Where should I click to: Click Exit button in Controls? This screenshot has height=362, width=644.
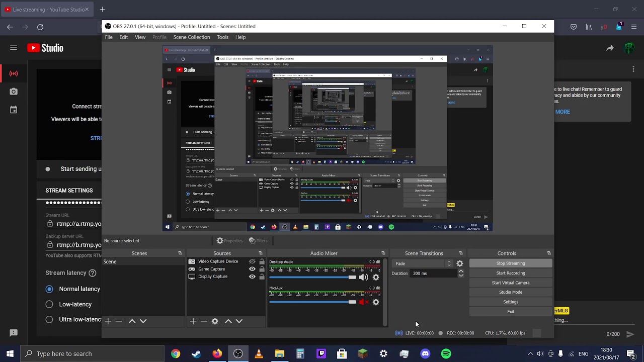(x=511, y=312)
